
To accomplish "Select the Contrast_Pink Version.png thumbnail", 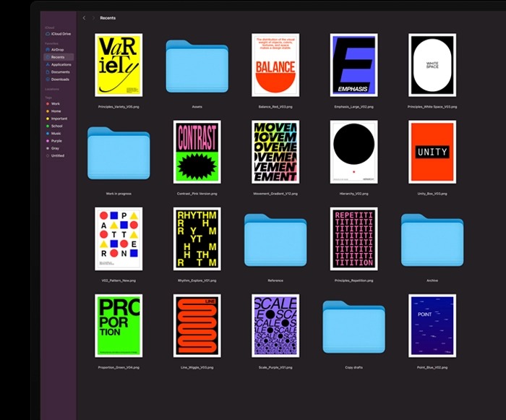I will click(197, 152).
